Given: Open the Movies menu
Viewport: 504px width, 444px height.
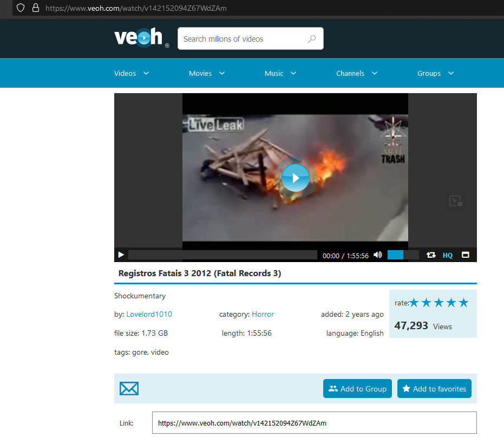Looking at the screenshot, I should 200,73.
